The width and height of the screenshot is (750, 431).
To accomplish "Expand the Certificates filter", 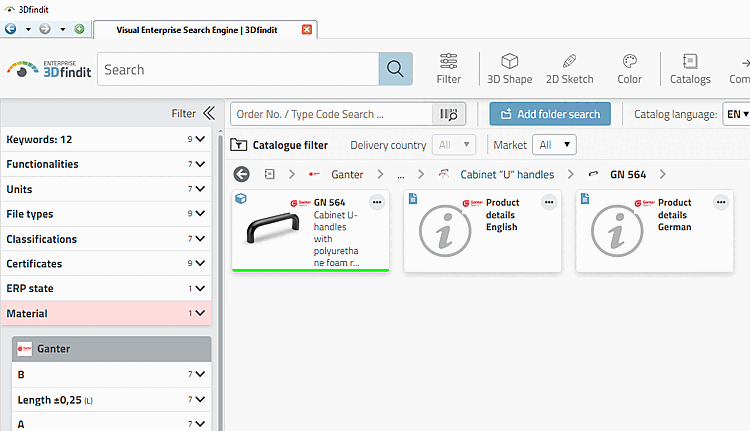I will 106,264.
